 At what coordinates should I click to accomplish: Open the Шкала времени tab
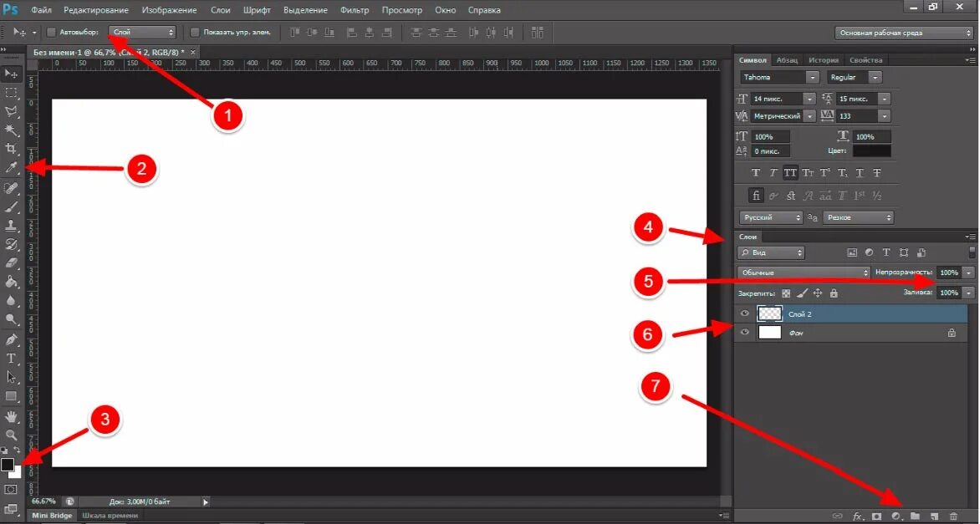(110, 516)
